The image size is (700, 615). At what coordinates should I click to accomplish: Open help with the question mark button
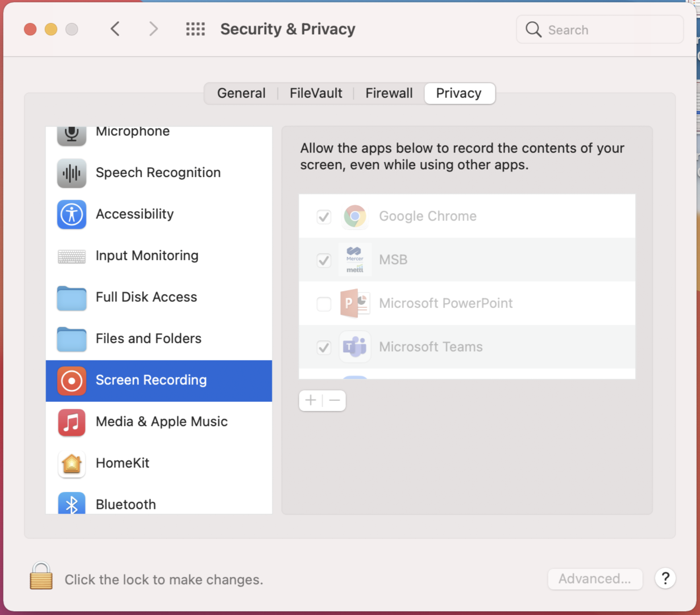coord(665,579)
